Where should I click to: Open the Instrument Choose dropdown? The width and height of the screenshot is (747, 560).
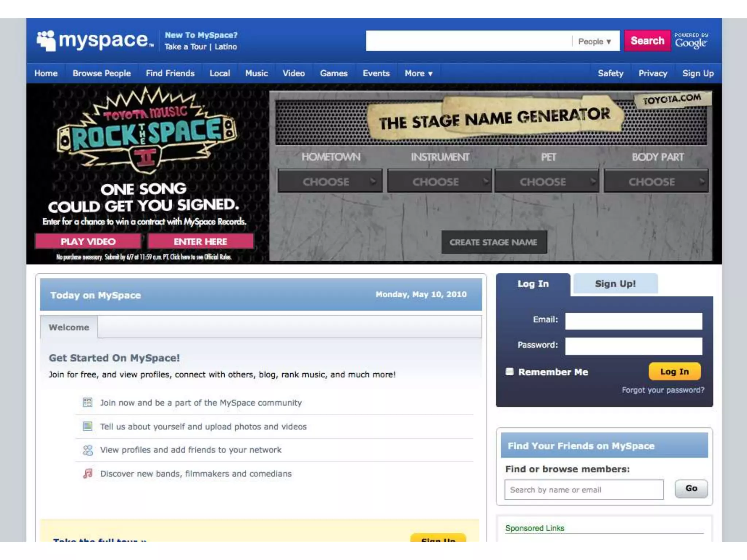(439, 181)
